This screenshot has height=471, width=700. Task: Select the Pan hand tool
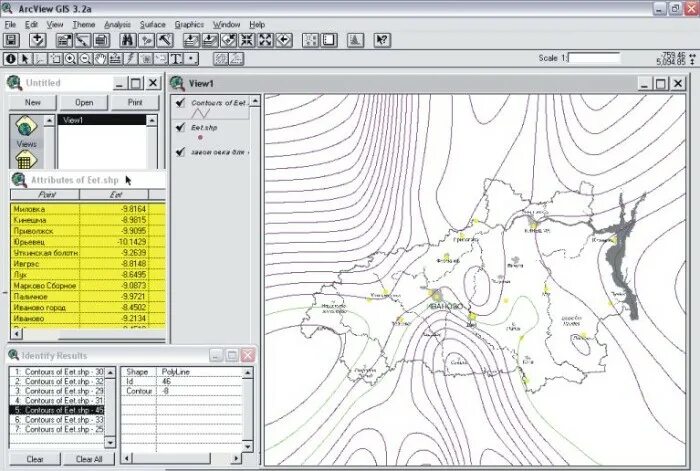click(101, 58)
